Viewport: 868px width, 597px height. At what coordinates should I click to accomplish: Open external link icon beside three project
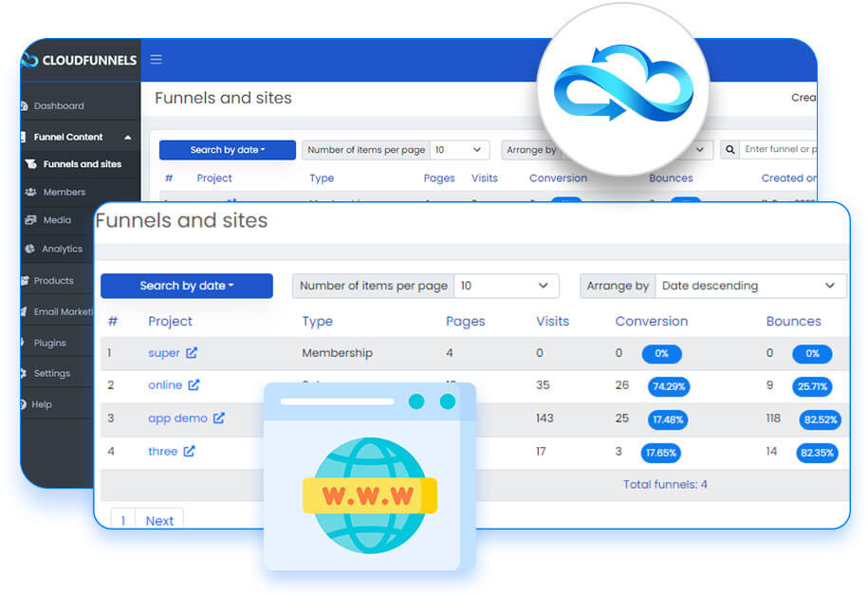189,452
